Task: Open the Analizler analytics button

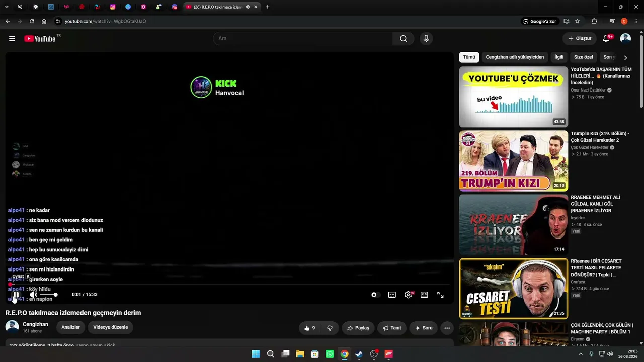Action: pos(71,327)
